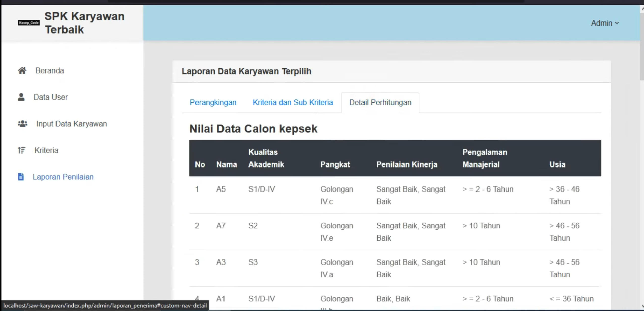This screenshot has width=644, height=311.
Task: Switch to the Perangkingan tab
Action: coord(213,102)
